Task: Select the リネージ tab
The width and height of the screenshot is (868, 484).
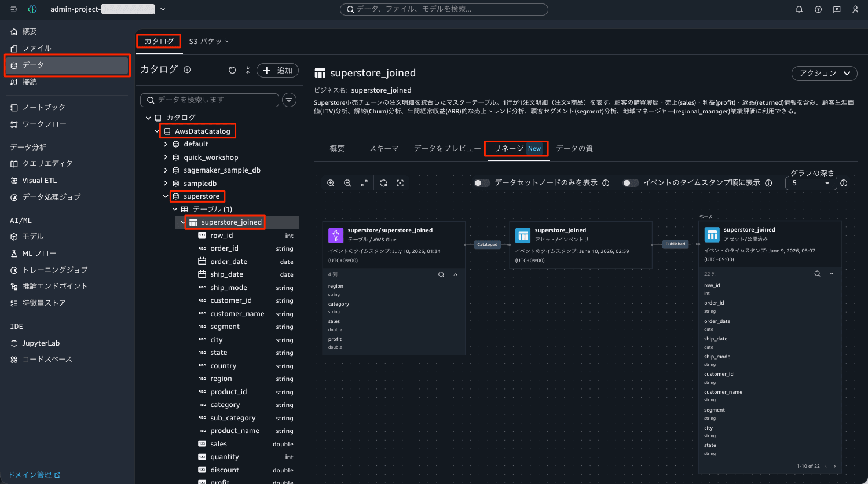Action: click(518, 149)
